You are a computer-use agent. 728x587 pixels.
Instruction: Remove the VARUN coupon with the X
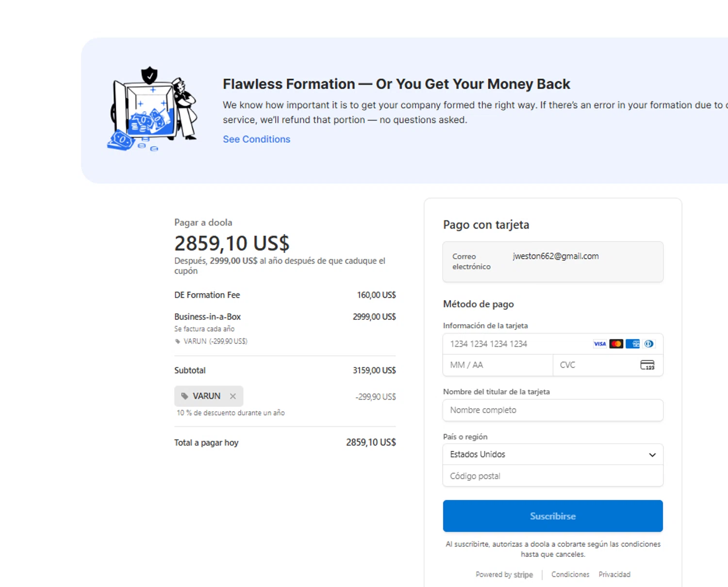233,396
